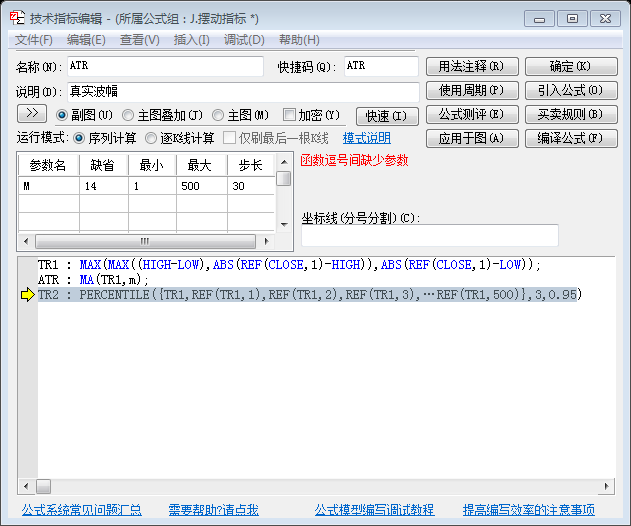Image resolution: width=631 pixels, height=526 pixels.
Task: Click the parameter table horizontal scrollbar thumb
Action: coord(145,241)
